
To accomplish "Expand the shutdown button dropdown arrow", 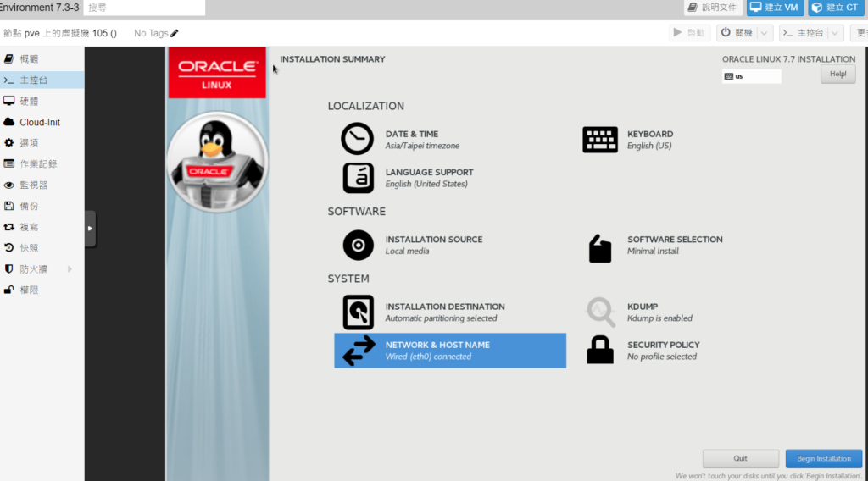I will (x=765, y=33).
